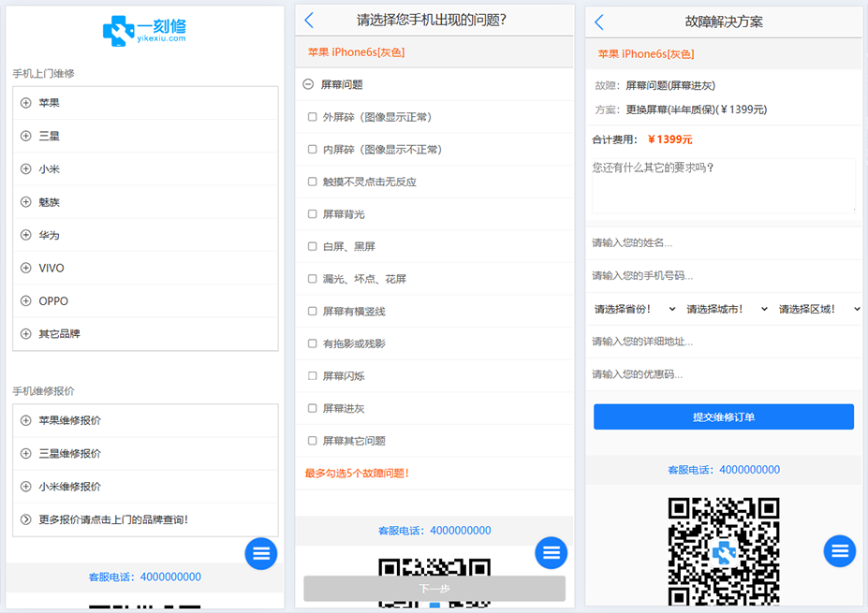Viewport: 868px width, 613px height.
Task: Check the 外屏碎 checkbox
Action: pyautogui.click(x=312, y=116)
